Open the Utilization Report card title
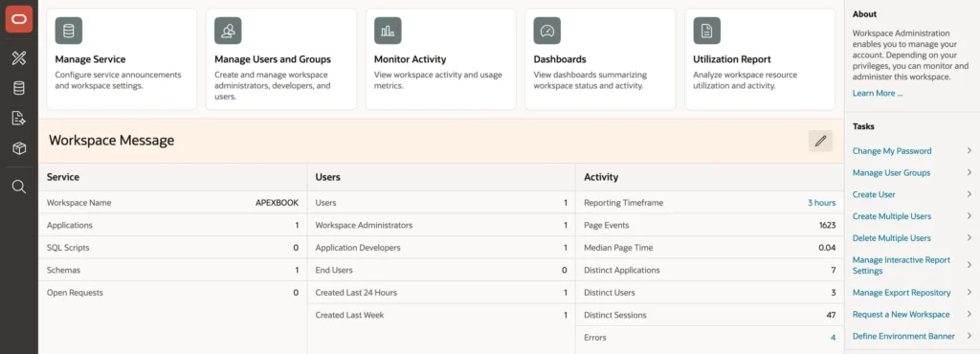 click(732, 59)
